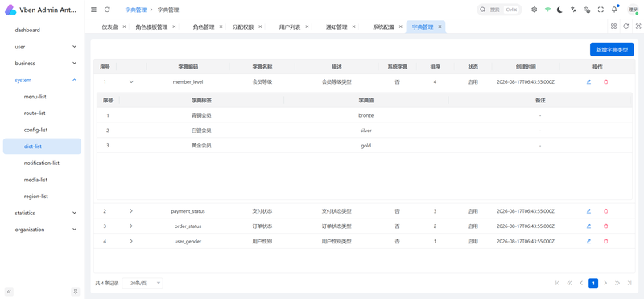Delete the payment_status dictionary row
The image size is (644, 299).
(x=605, y=211)
